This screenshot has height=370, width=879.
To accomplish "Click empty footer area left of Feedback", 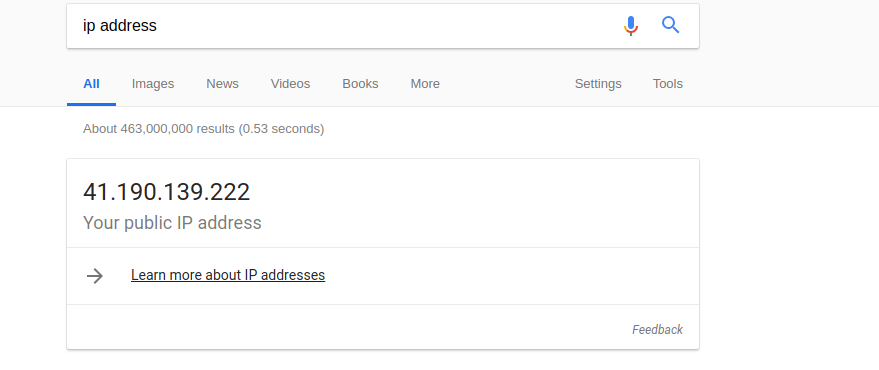I will (348, 327).
